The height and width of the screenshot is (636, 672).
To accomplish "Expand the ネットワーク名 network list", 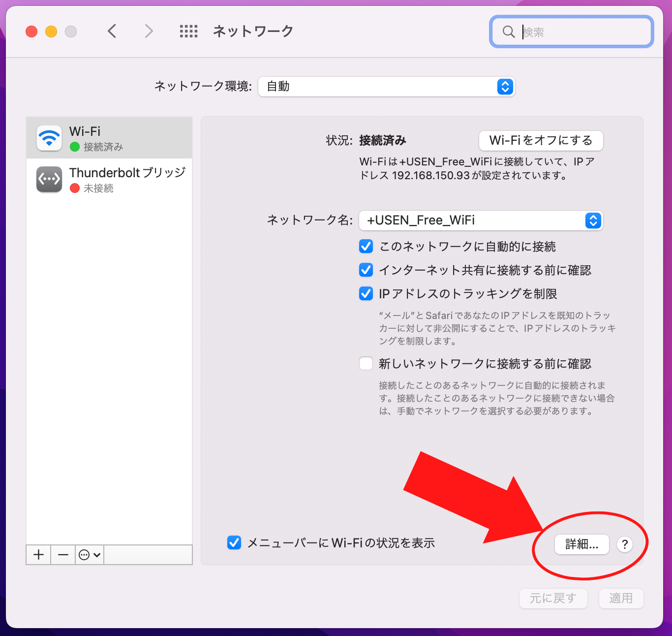I will pos(593,221).
